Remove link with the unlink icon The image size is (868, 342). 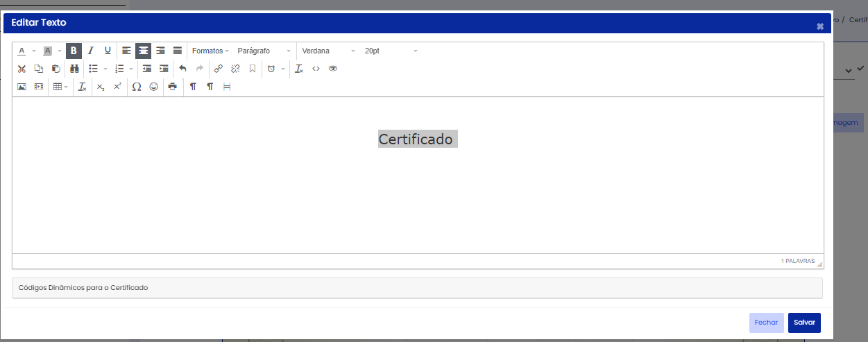235,69
